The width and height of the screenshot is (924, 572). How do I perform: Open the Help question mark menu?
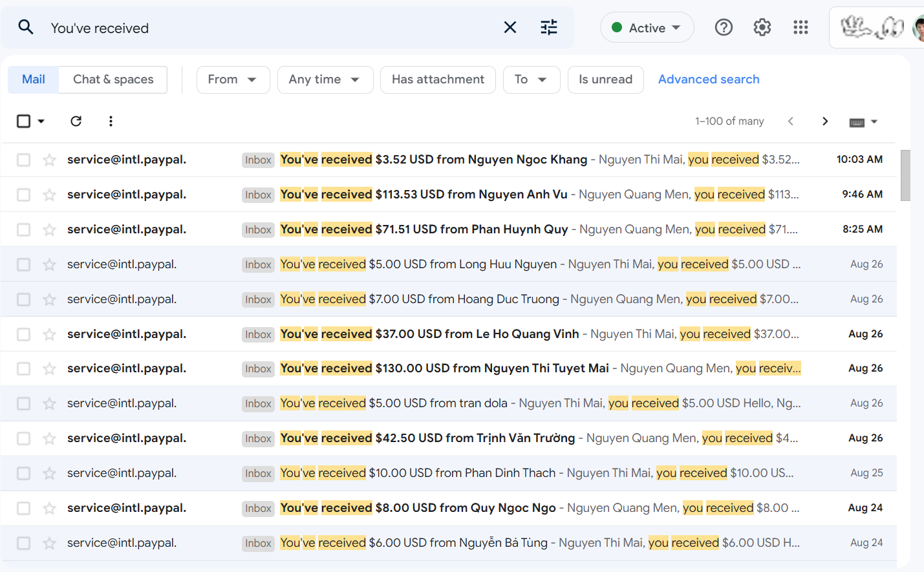point(724,27)
